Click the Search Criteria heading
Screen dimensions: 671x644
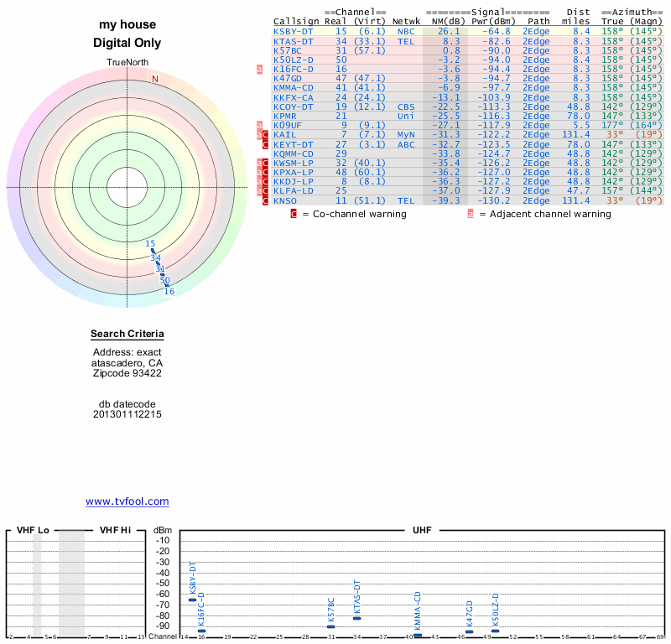click(x=127, y=335)
